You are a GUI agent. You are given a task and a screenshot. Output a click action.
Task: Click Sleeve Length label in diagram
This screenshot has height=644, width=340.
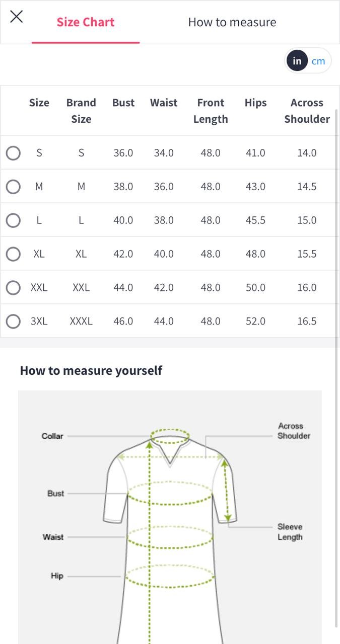tap(290, 532)
